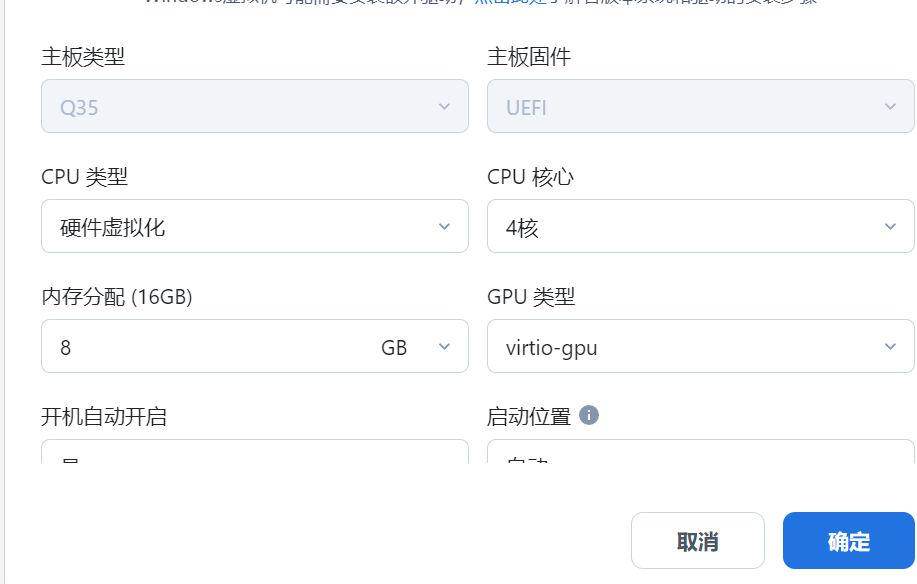Click the CPU 类型 label
Viewport: 917px width, 584px height.
[x=84, y=177]
